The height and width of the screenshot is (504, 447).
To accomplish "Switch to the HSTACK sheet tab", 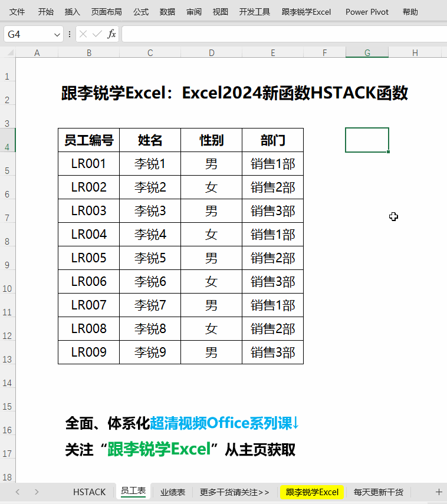I will (x=89, y=492).
